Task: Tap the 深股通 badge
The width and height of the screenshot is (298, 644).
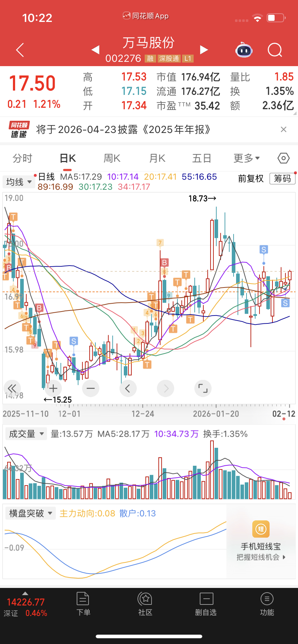Action: click(x=169, y=59)
